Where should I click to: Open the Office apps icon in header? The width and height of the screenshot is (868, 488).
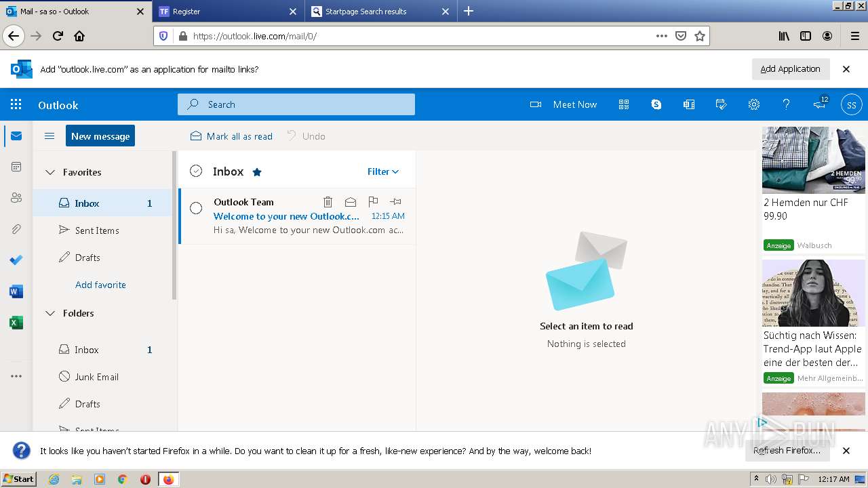click(688, 104)
